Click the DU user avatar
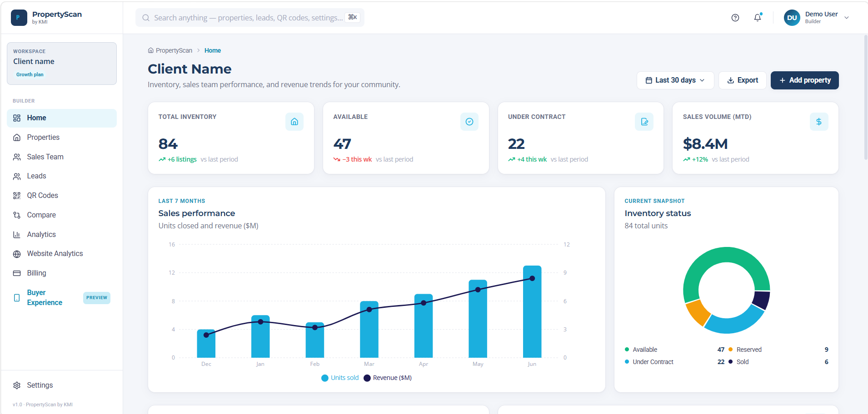Viewport: 868px width, 414px height. point(792,18)
